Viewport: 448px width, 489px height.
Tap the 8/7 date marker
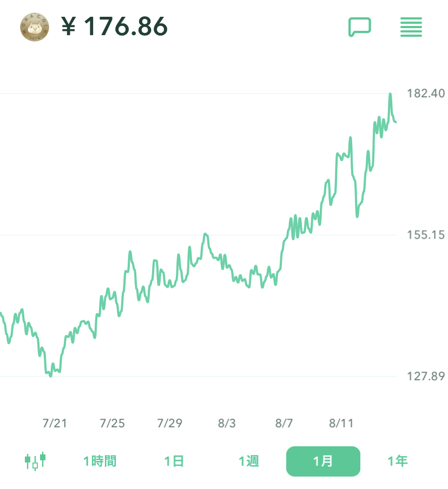pos(284,423)
